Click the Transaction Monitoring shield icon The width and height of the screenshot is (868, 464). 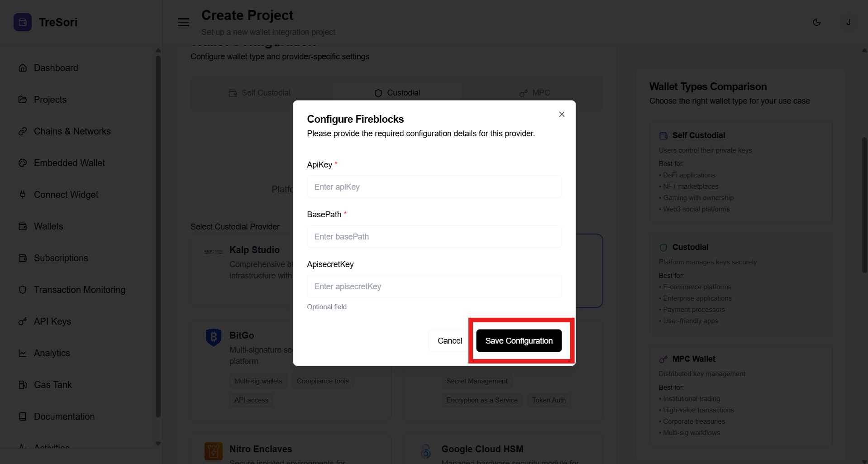pos(23,290)
